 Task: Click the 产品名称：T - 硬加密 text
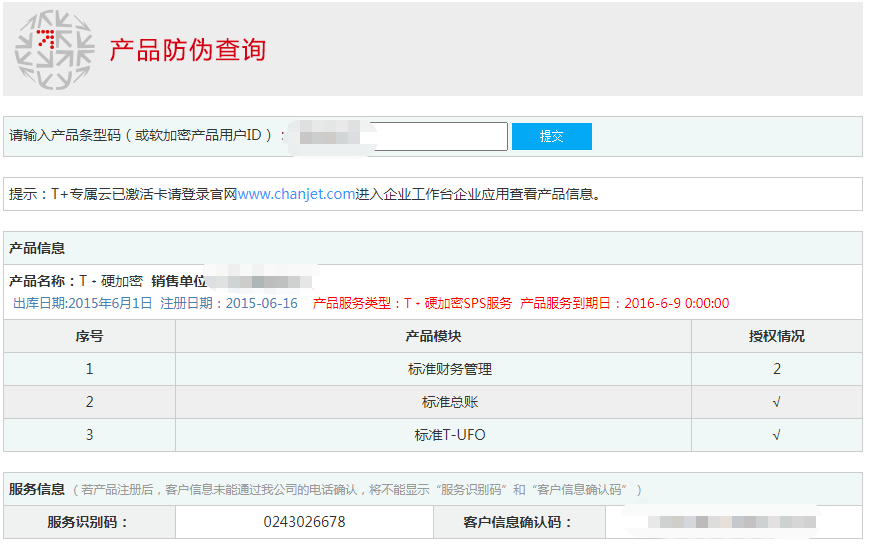click(x=75, y=281)
